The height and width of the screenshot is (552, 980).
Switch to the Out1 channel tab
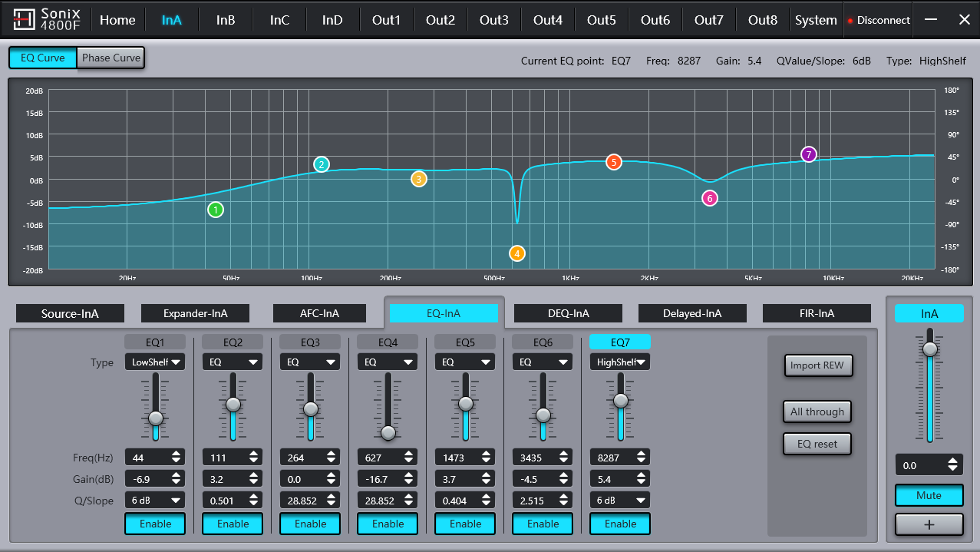pyautogui.click(x=386, y=20)
